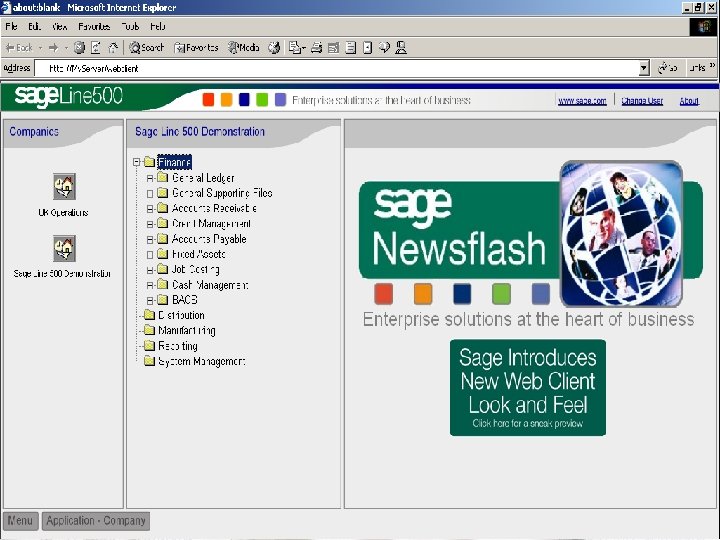Expand the Job Costing node
The image size is (720, 540).
[x=150, y=270]
